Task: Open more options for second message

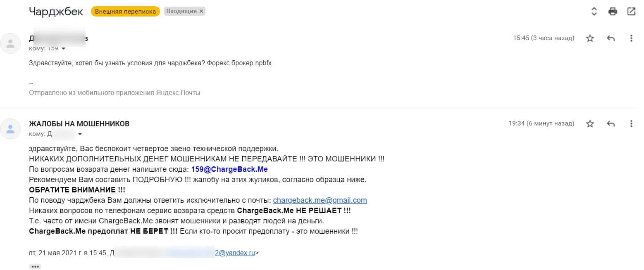Action: coord(631,123)
